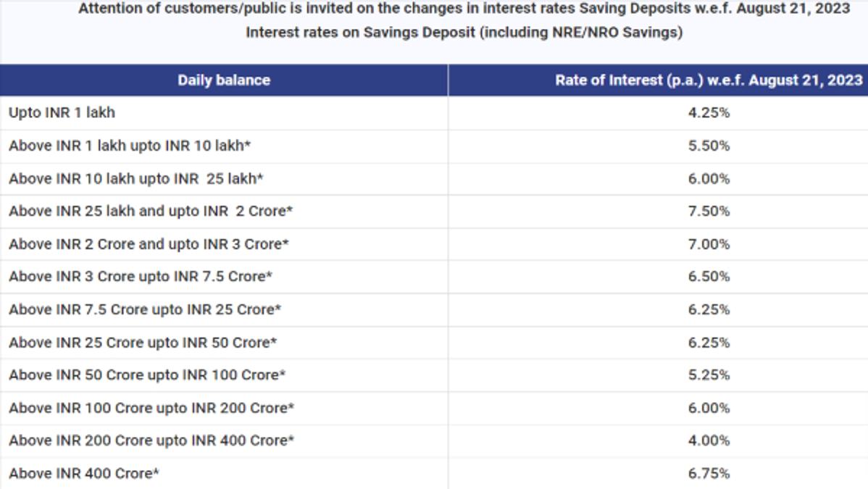Select the 6.25% rate for 25–50 Crore
Viewport: 868px width, 489px height.
[x=709, y=343]
